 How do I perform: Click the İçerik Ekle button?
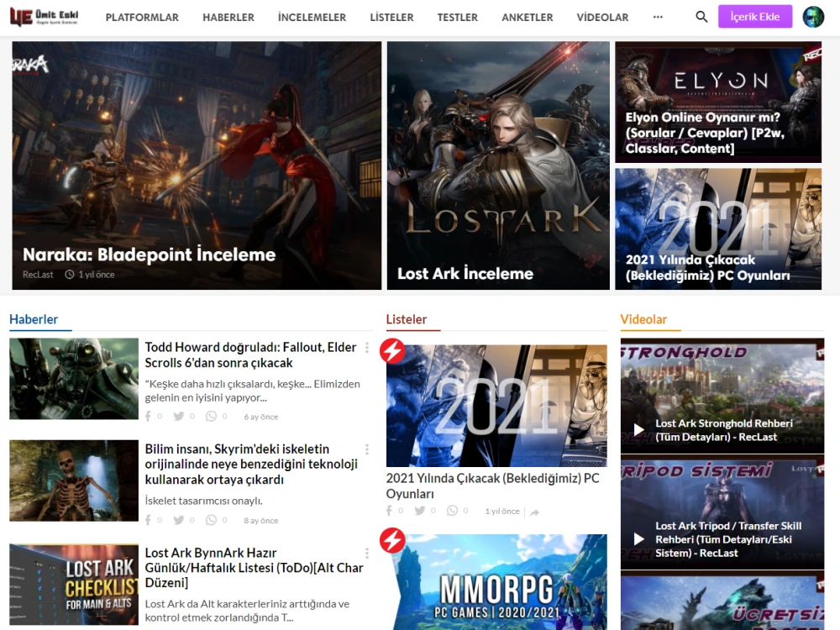755,17
